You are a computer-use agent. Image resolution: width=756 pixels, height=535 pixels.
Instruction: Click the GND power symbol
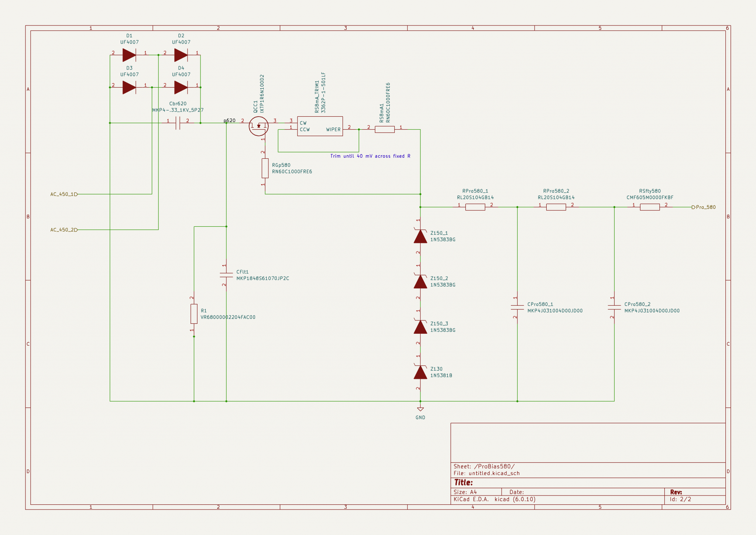[x=420, y=409]
